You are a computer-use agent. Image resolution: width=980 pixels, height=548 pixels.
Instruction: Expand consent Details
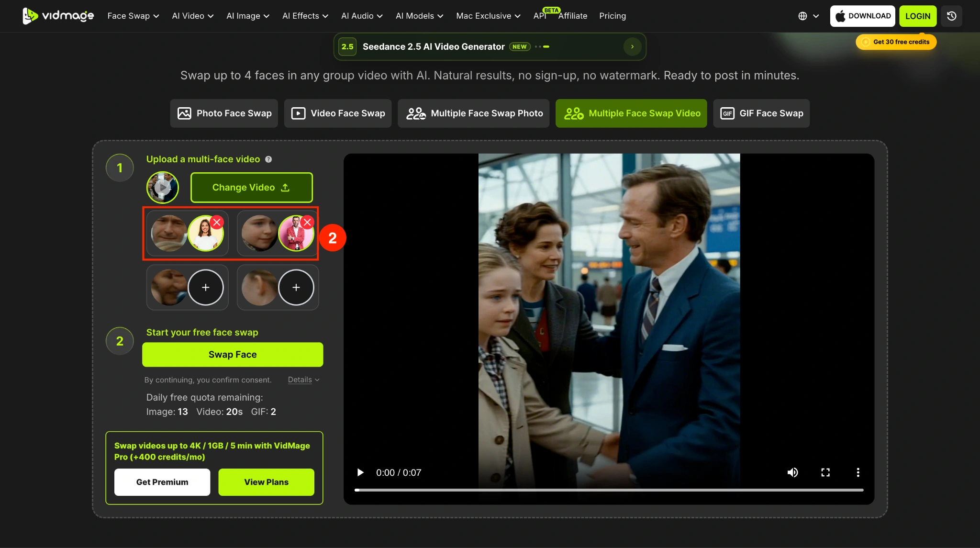click(x=303, y=380)
